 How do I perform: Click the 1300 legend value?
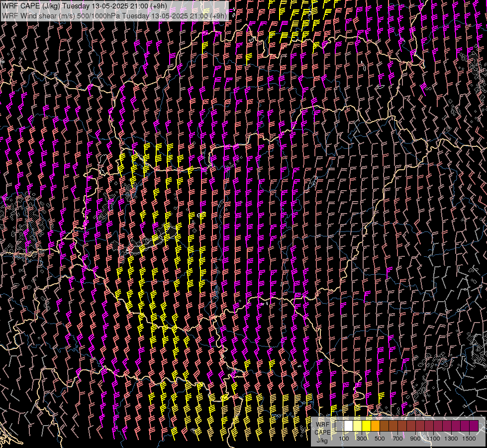point(451,439)
